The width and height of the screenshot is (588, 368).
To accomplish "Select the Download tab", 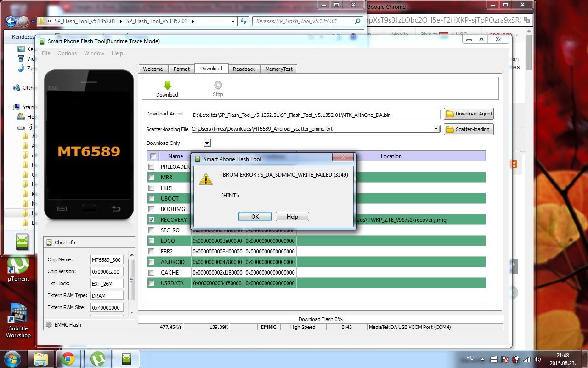I will [211, 69].
